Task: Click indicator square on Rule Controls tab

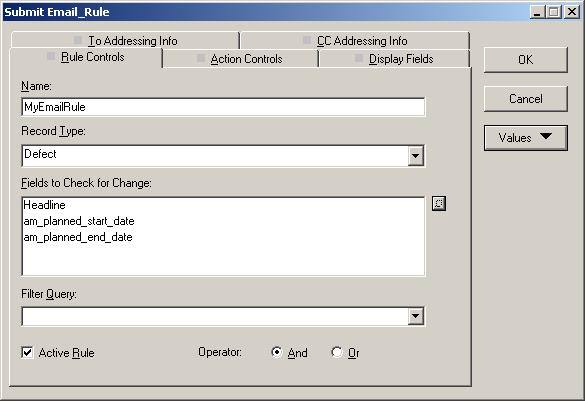Action: pyautogui.click(x=51, y=56)
